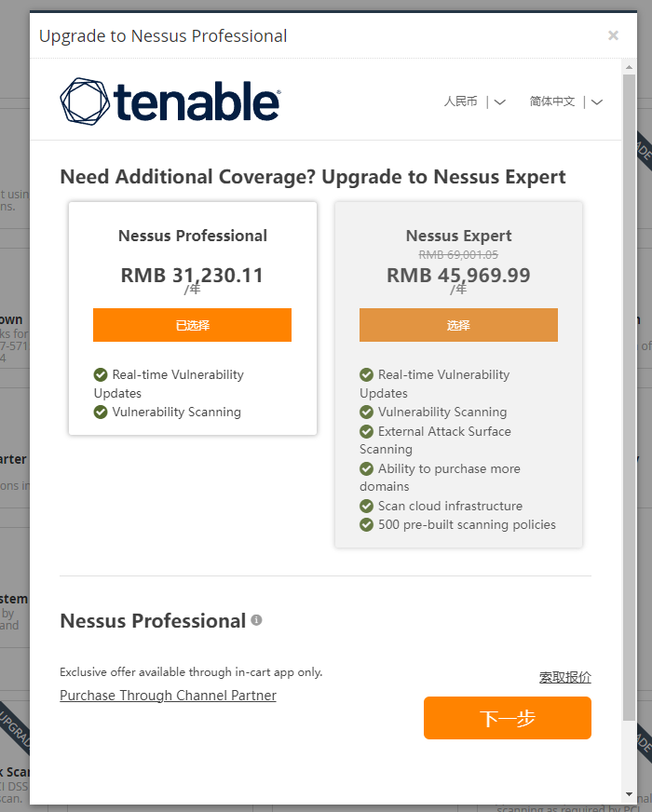The height and width of the screenshot is (812, 652).
Task: Click the checkmark beside Ability to purchase more domains
Action: pyautogui.click(x=367, y=468)
